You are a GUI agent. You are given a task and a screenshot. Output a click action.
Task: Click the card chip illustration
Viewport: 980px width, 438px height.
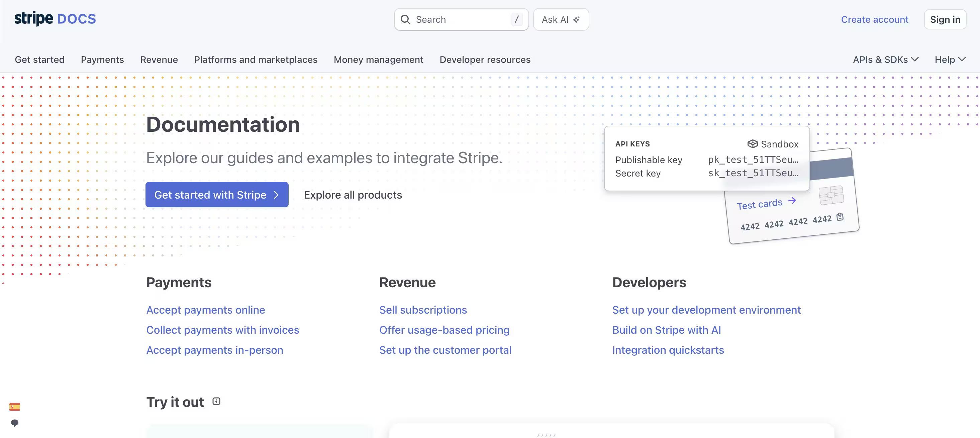point(831,195)
